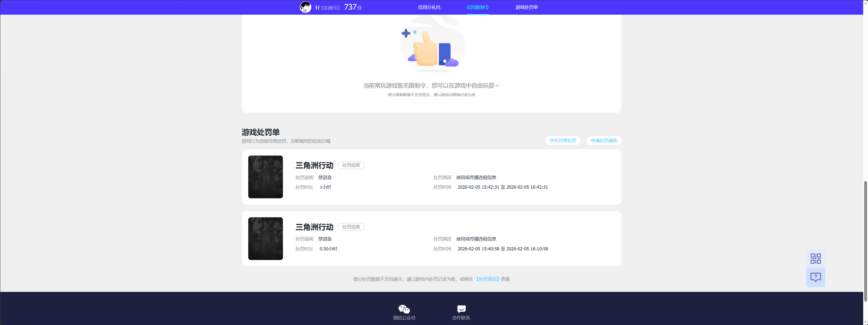Click the WeChat official account icon
Screen dimensions: 868x325
pos(404,309)
